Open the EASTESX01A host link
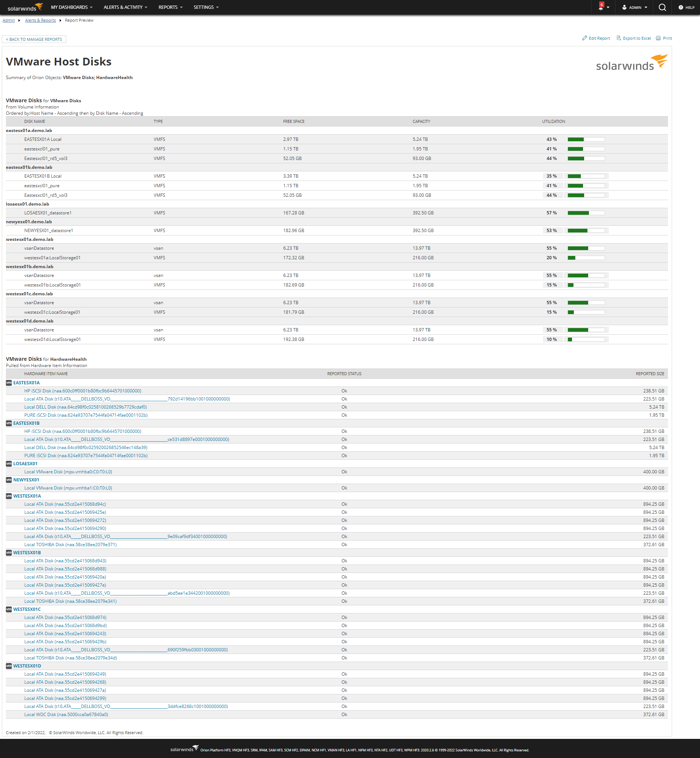 pyautogui.click(x=26, y=383)
